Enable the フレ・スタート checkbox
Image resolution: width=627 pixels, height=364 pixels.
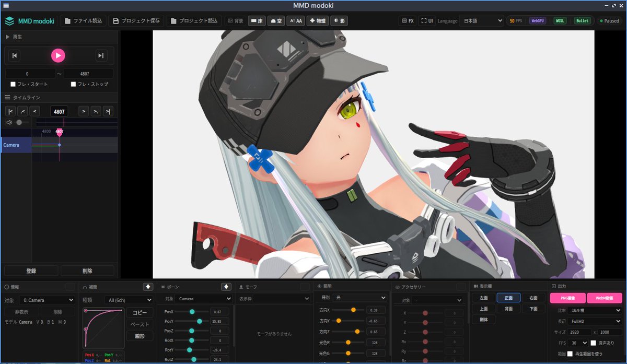tap(13, 84)
